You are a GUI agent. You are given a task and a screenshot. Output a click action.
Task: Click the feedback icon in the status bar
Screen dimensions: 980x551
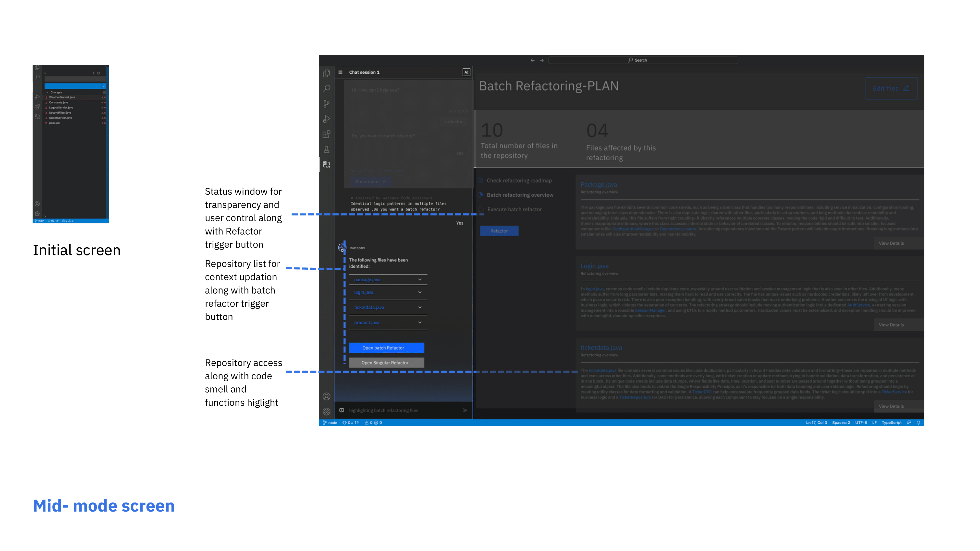[x=909, y=422]
